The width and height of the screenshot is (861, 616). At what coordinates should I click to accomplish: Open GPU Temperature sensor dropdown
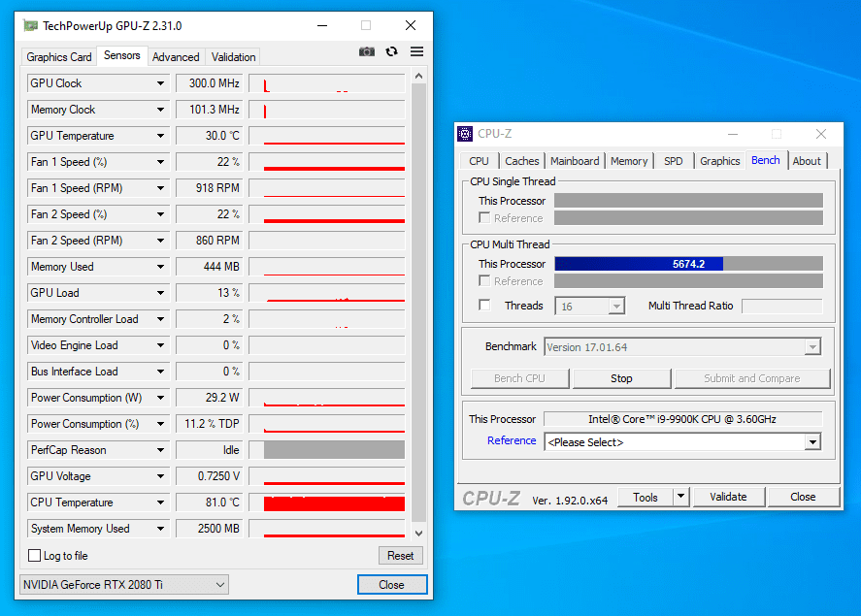click(x=160, y=136)
